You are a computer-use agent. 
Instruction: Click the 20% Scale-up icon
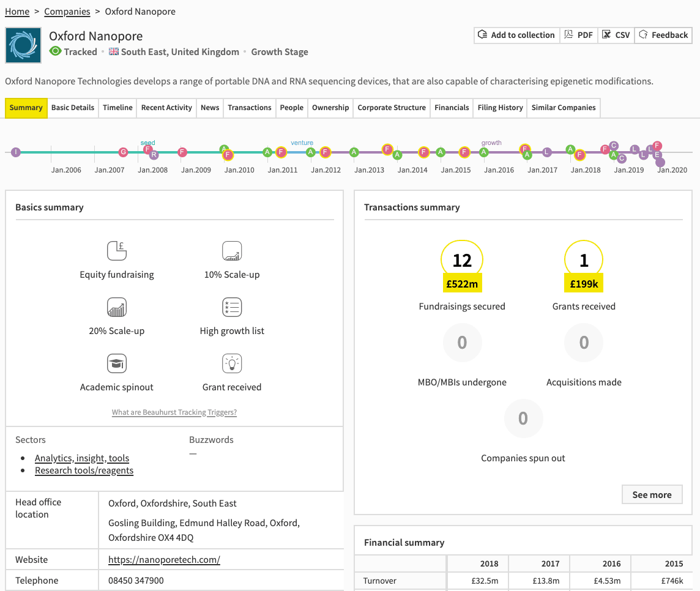point(117,307)
